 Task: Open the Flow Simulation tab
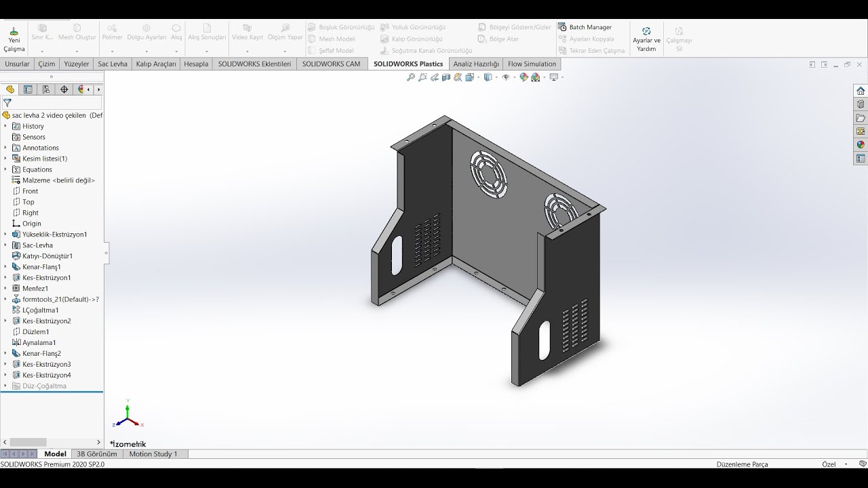(532, 64)
